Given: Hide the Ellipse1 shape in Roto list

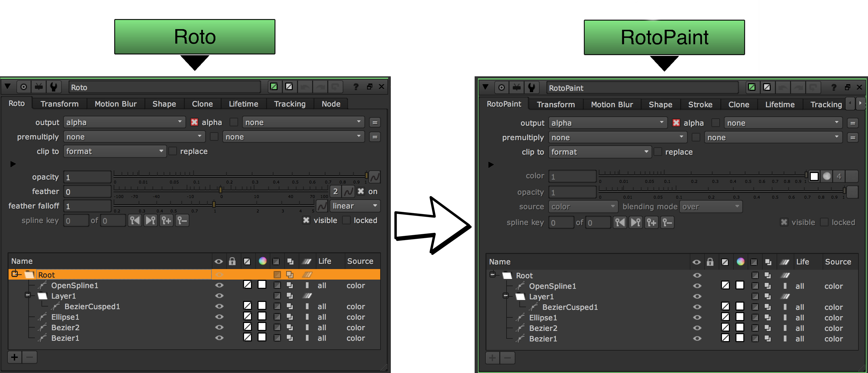Looking at the screenshot, I should 219,317.
